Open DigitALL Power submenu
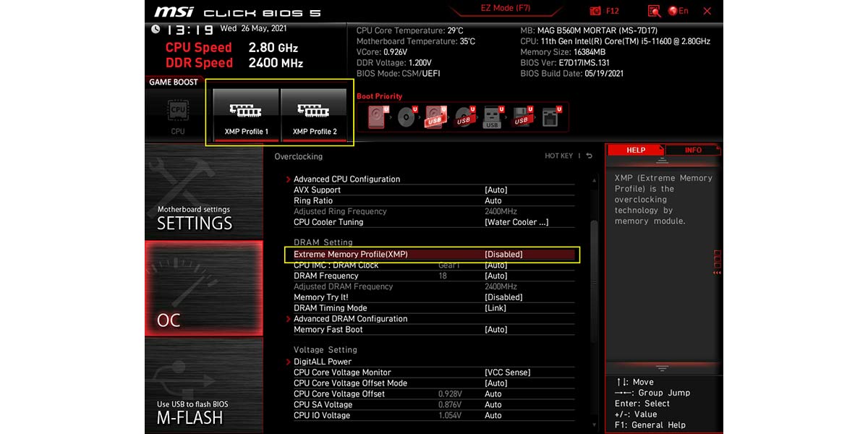Screen dimensions: 868x434 pyautogui.click(x=322, y=362)
